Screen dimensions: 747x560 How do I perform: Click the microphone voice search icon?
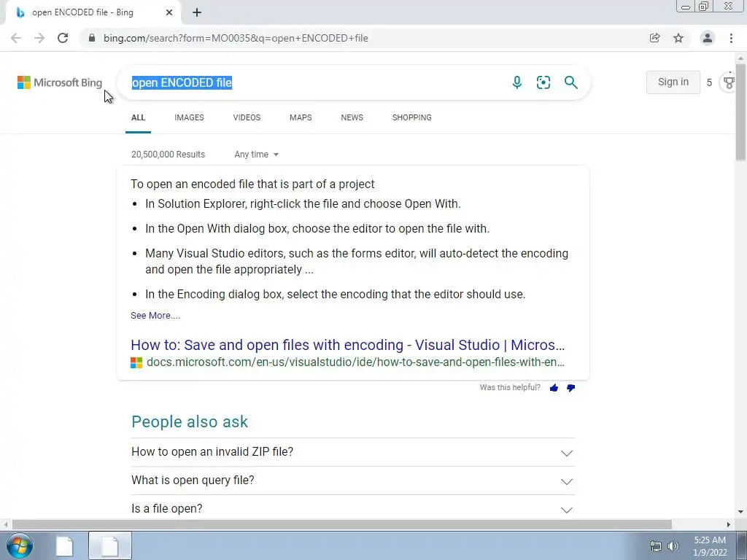tap(517, 82)
